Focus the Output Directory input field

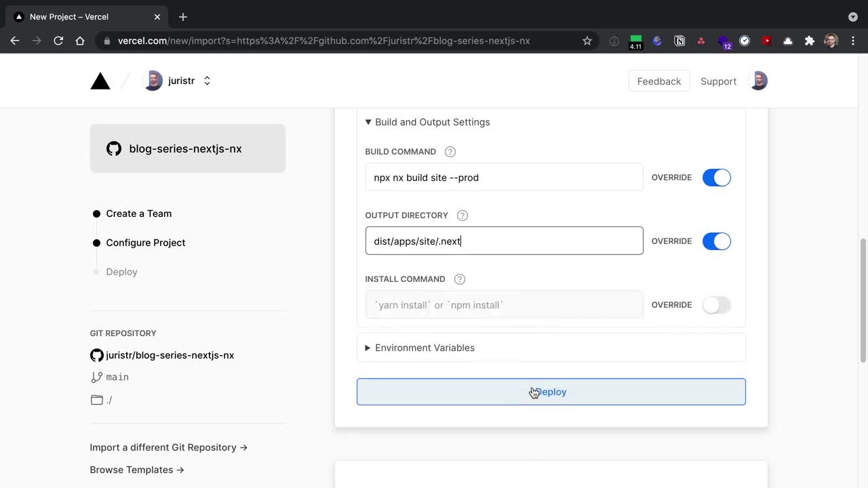point(504,241)
